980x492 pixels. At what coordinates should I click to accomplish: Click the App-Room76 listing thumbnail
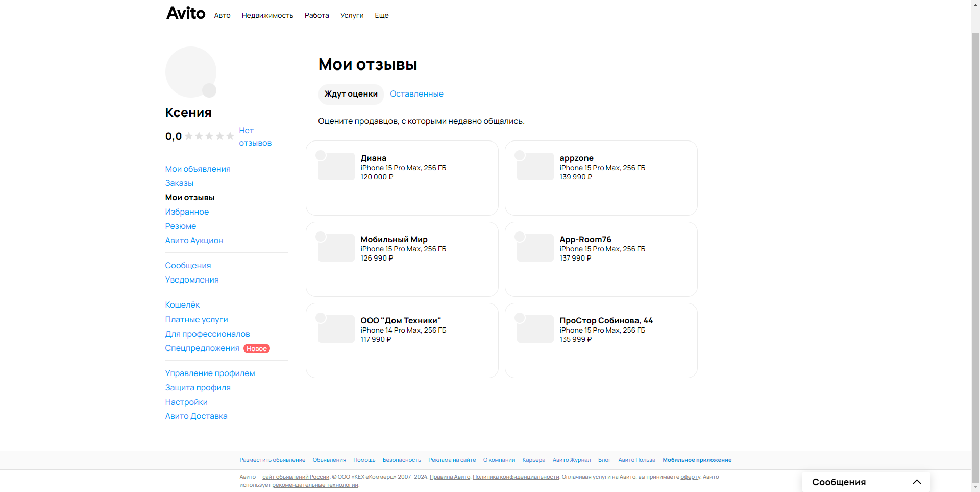coord(535,248)
